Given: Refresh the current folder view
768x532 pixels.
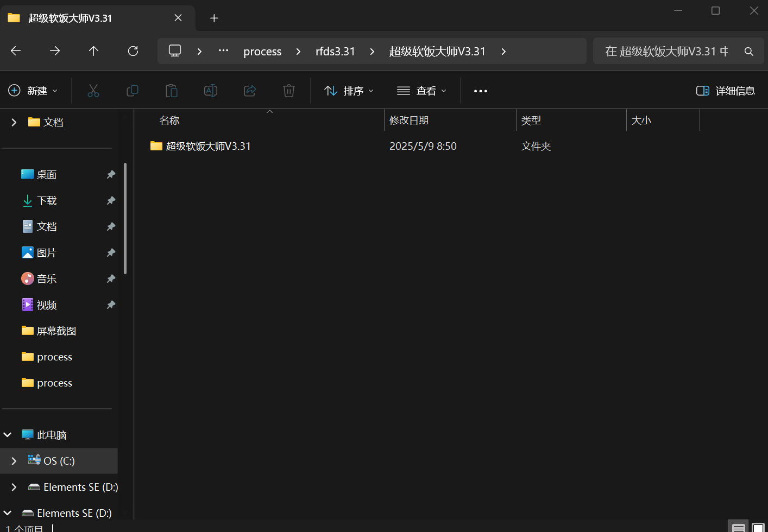Looking at the screenshot, I should (x=133, y=51).
